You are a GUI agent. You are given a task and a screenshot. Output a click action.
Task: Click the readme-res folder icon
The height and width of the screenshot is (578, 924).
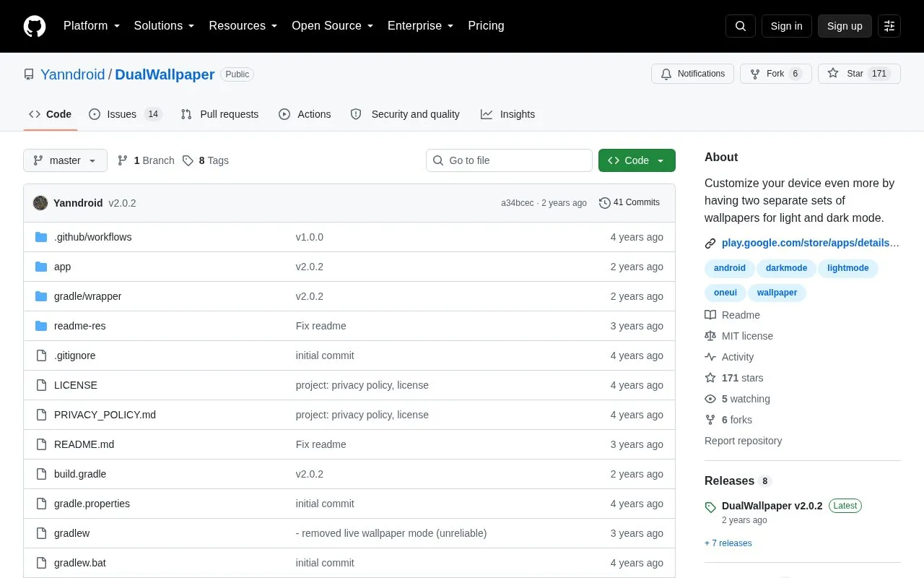tap(41, 326)
